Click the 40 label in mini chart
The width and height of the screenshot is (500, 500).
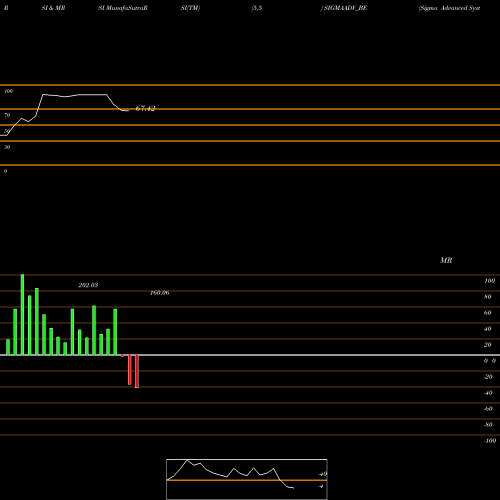[x=322, y=474]
